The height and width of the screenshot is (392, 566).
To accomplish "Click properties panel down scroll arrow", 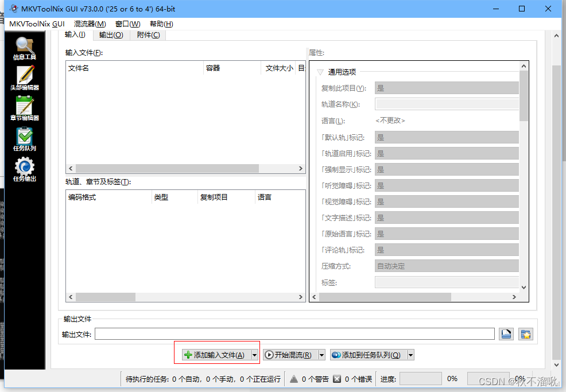I will (x=524, y=288).
